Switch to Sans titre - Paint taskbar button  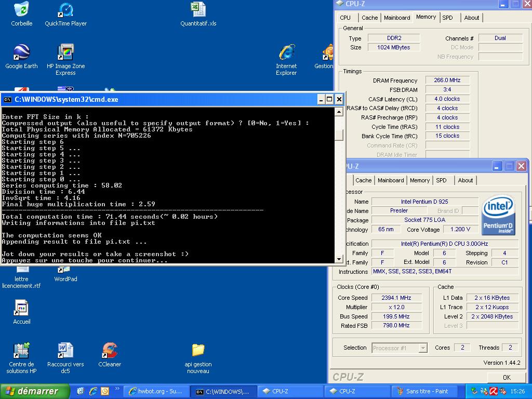pyautogui.click(x=424, y=391)
